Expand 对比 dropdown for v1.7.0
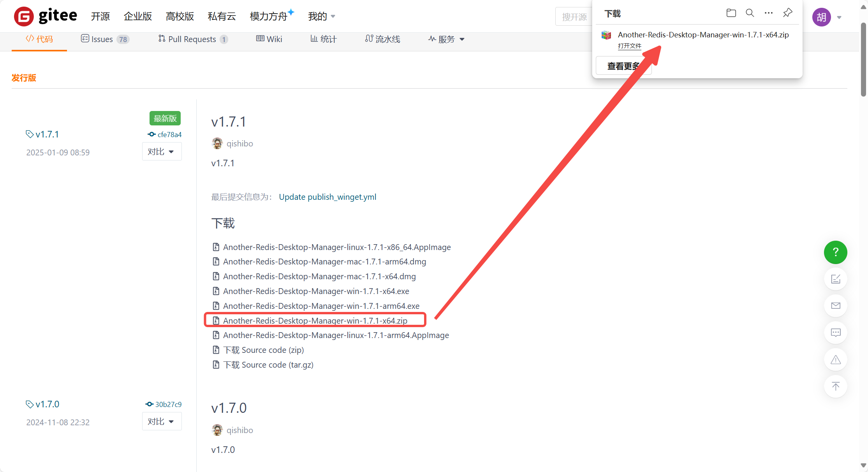868x472 pixels. [162, 421]
